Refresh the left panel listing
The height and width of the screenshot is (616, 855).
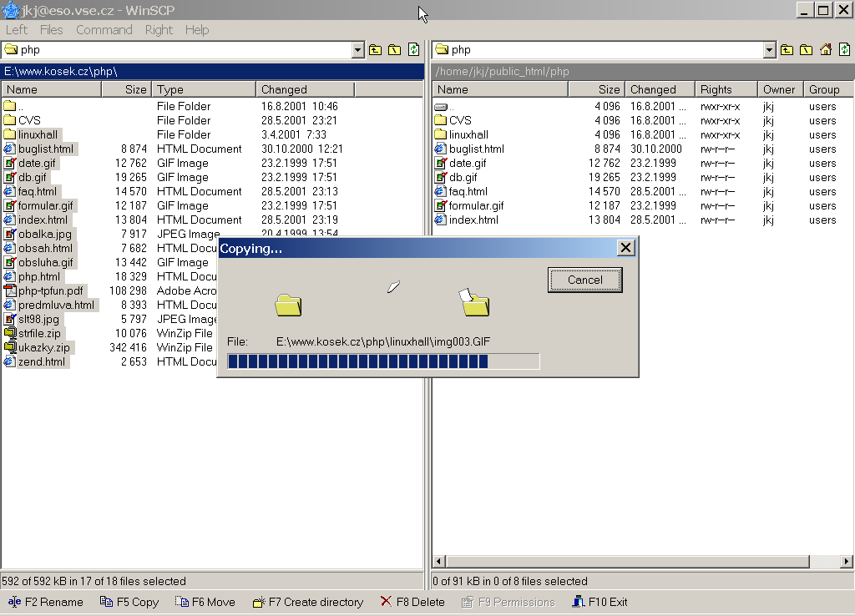pos(414,50)
